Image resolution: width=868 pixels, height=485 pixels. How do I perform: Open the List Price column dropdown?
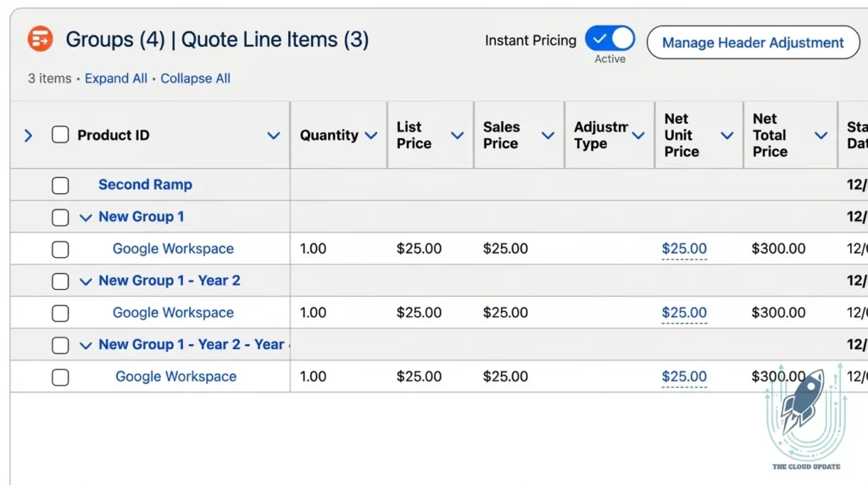tap(457, 136)
